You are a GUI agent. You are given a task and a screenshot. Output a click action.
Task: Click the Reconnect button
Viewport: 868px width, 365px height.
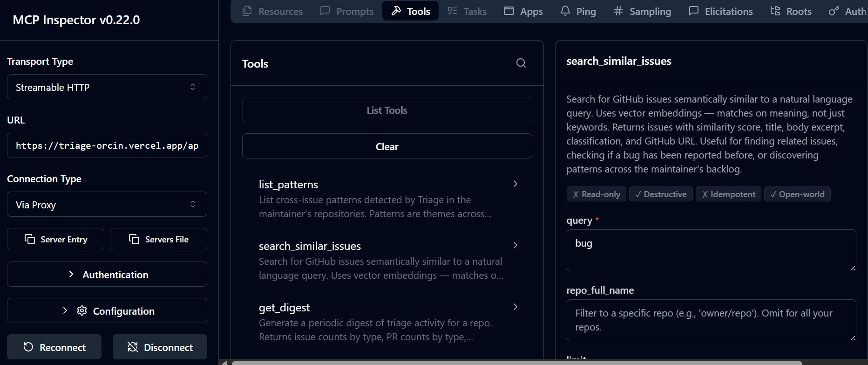coord(54,347)
